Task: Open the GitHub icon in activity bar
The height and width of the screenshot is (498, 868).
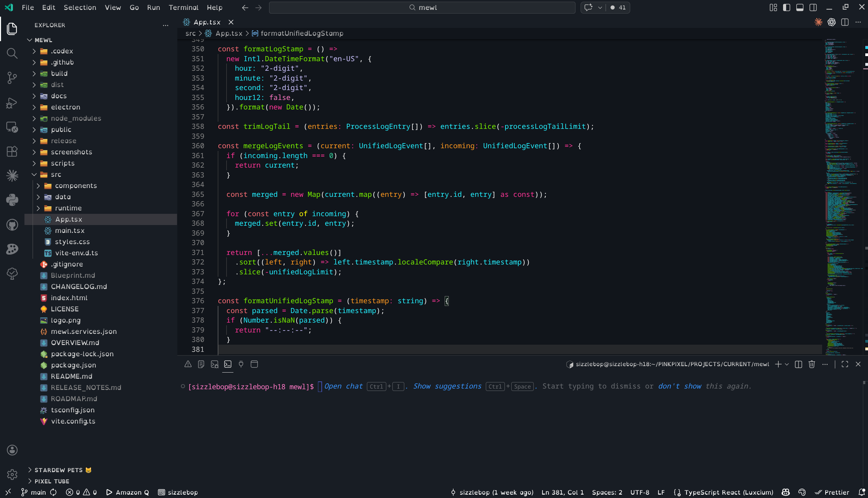Action: (x=12, y=225)
